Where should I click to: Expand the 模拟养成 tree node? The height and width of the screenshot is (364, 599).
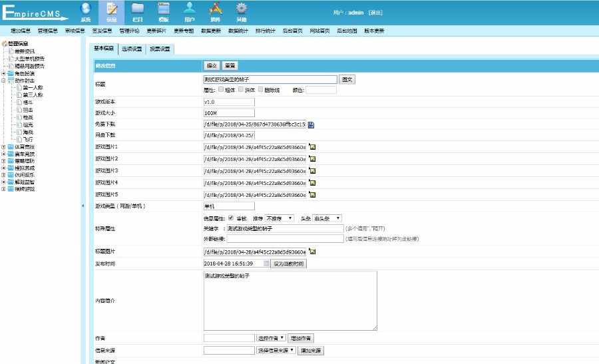click(x=3, y=168)
